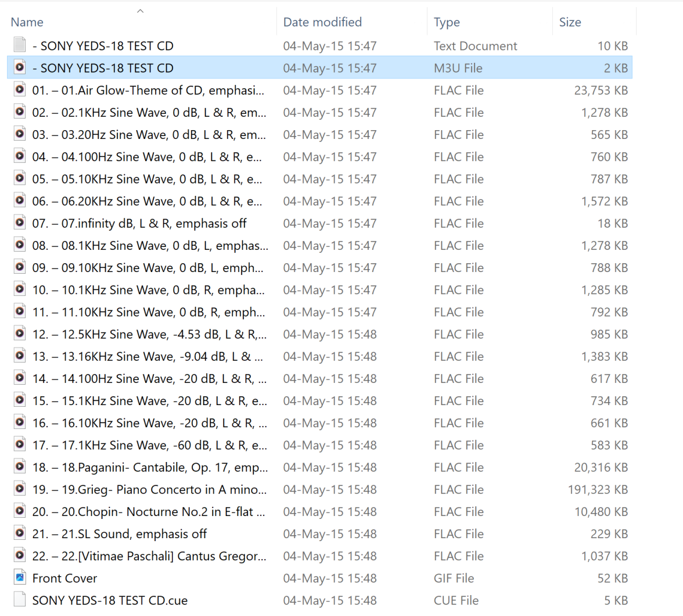Viewport: 683px width, 616px height.
Task: Sort files by the Size column header
Action: point(570,22)
